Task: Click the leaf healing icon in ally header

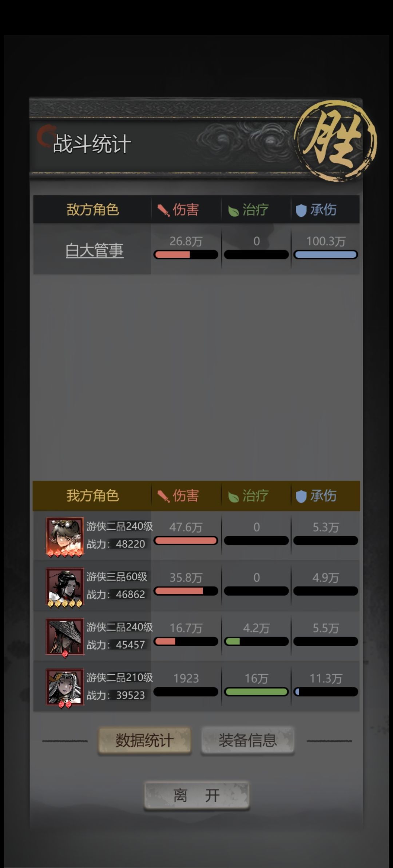Action: click(x=233, y=497)
